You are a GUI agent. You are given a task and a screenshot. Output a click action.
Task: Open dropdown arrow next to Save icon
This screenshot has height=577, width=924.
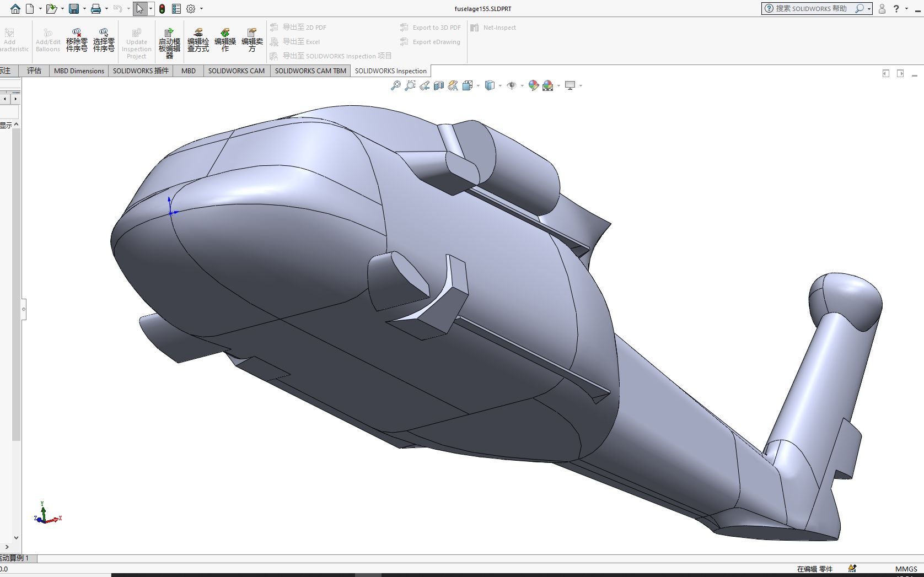pyautogui.click(x=84, y=9)
